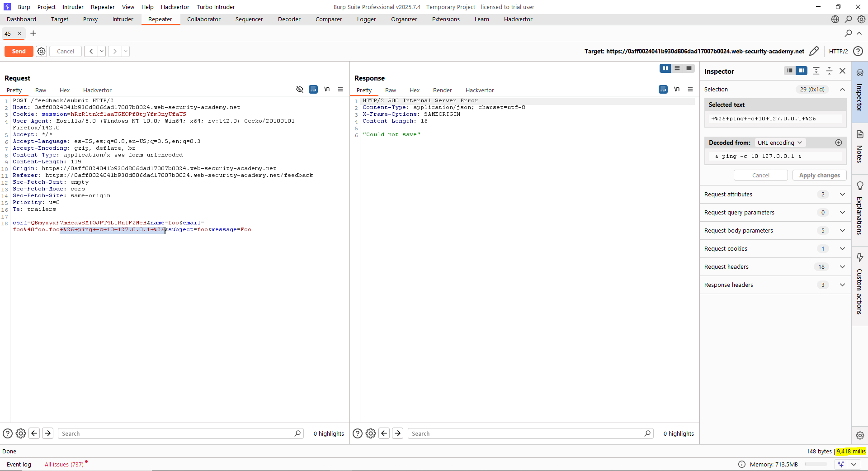Open Repeater request settings gear icon
868x471 pixels.
tap(41, 51)
